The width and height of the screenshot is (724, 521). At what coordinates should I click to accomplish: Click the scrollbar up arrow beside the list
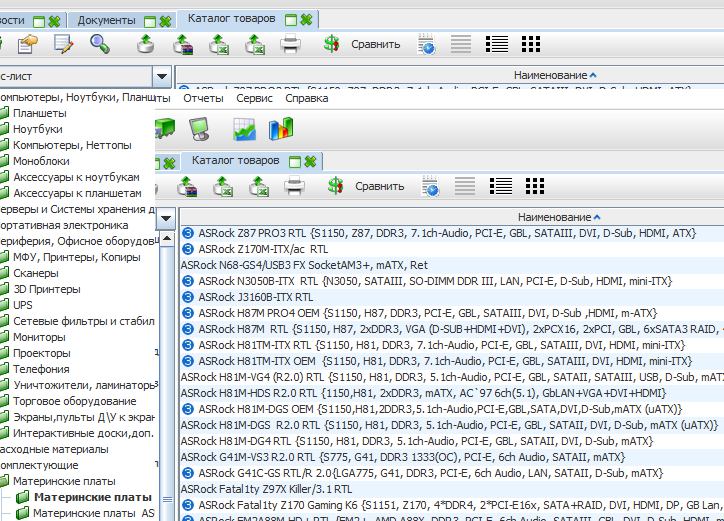tap(167, 239)
